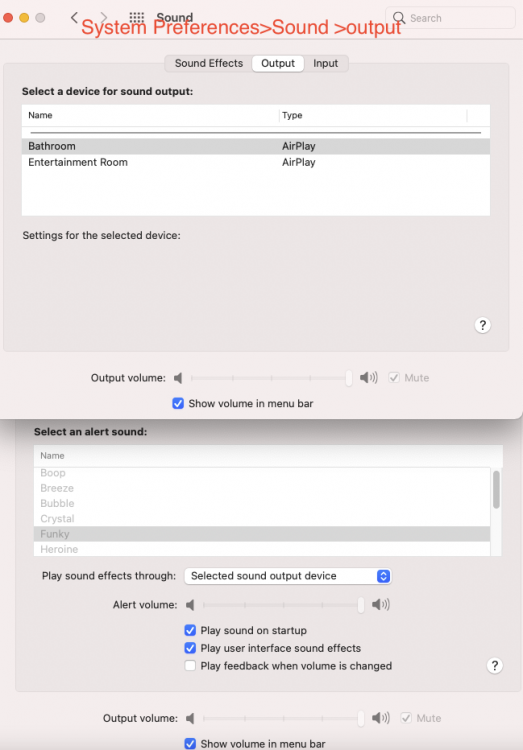This screenshot has width=523, height=750.
Task: Select Entertainment Room AirPlay output device
Action: [x=256, y=162]
